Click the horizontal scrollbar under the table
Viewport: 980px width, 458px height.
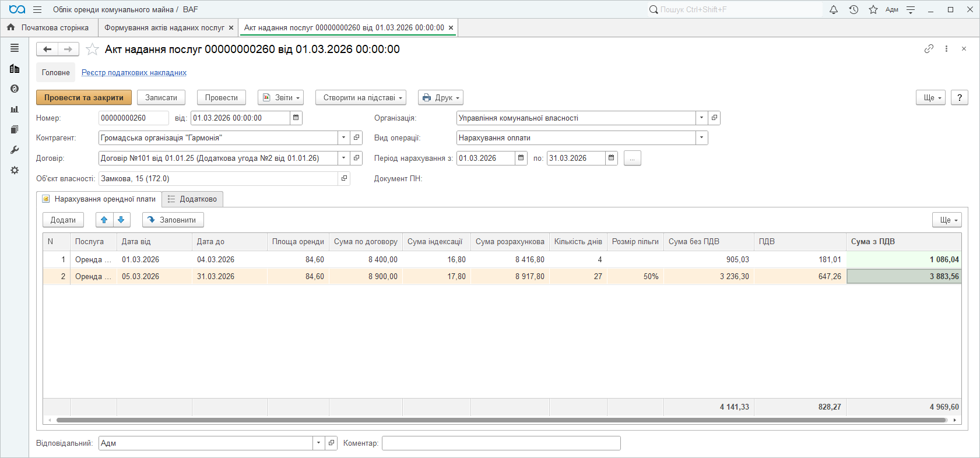pos(501,420)
